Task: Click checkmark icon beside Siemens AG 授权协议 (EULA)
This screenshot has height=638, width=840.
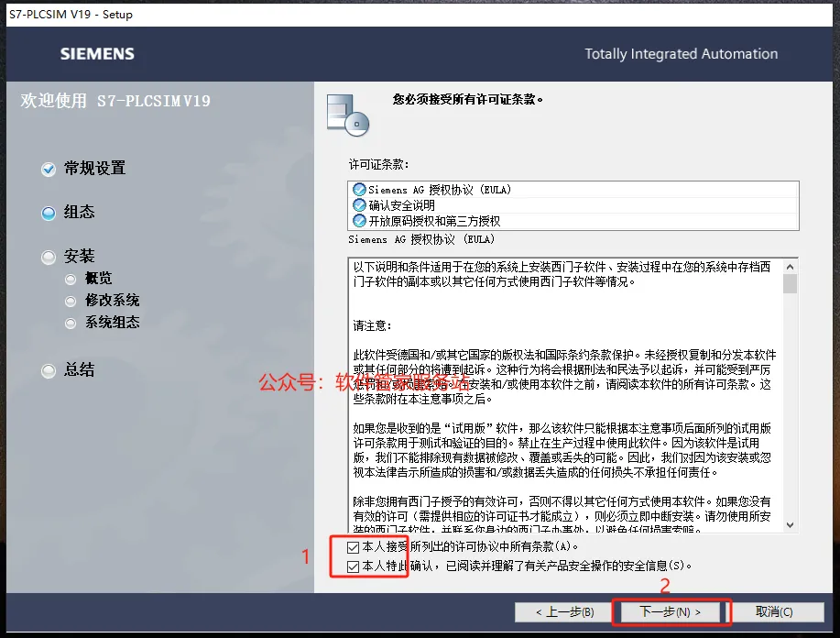Action: (x=359, y=190)
